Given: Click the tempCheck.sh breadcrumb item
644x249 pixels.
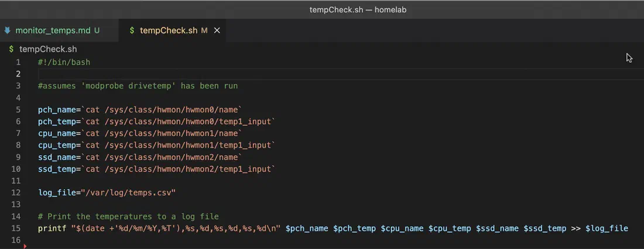Looking at the screenshot, I should click(x=48, y=49).
